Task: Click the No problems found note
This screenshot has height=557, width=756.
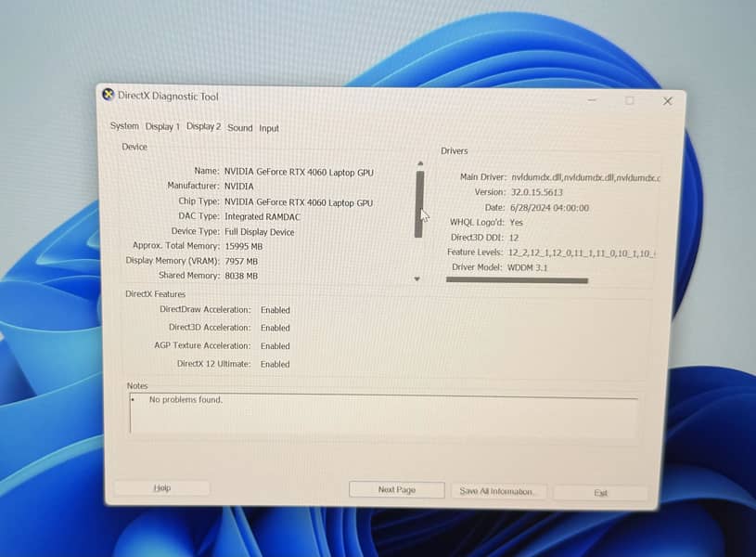Action: pyautogui.click(x=186, y=400)
